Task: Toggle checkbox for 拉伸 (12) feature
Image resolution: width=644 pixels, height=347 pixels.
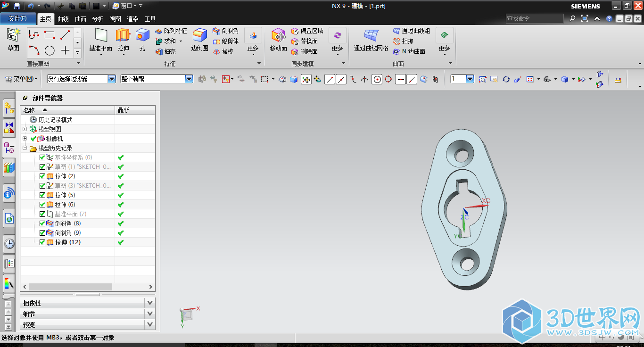Action: [x=42, y=242]
